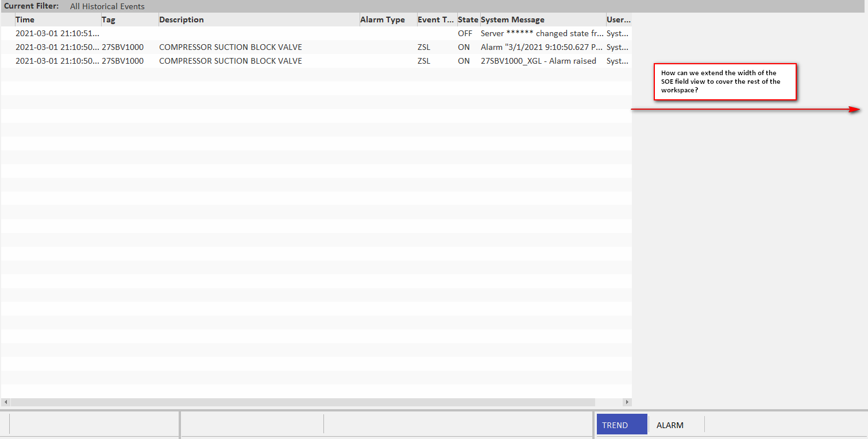
Task: Sort by the Tag column header
Action: (x=130, y=20)
